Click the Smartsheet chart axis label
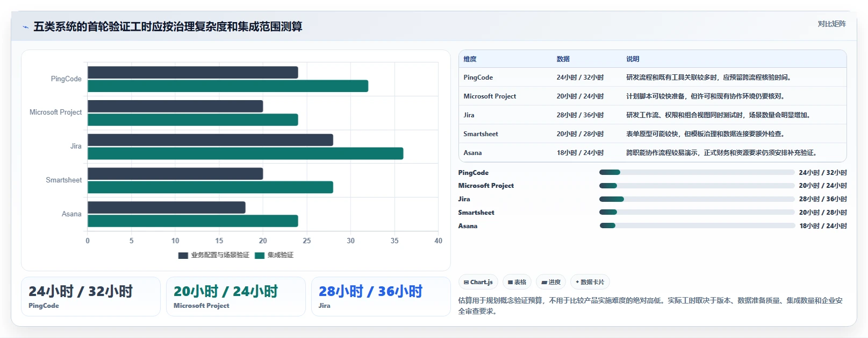 (x=63, y=180)
